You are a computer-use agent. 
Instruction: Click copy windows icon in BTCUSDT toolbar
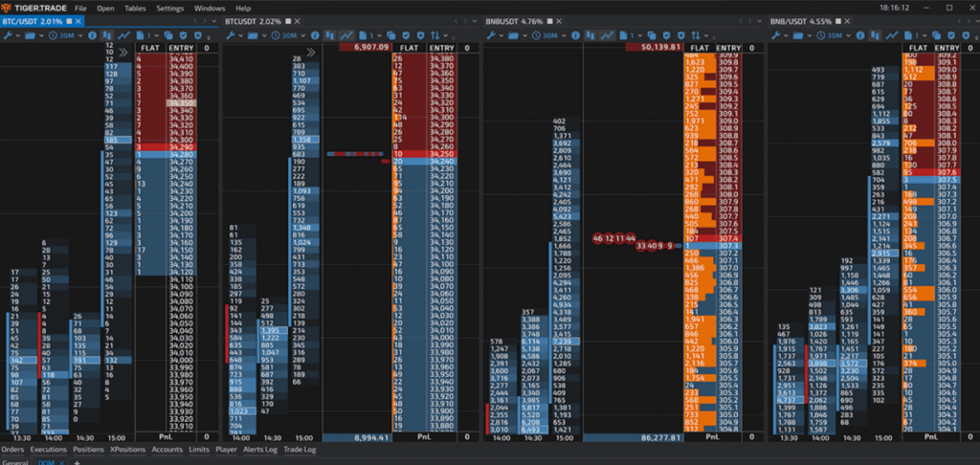tap(393, 35)
